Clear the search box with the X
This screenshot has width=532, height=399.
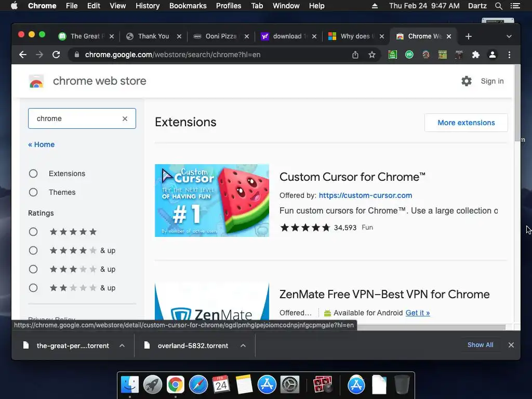(x=125, y=118)
